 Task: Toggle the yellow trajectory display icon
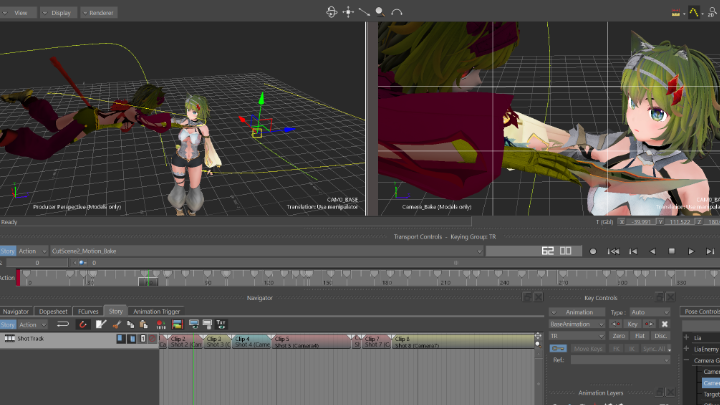(693, 12)
